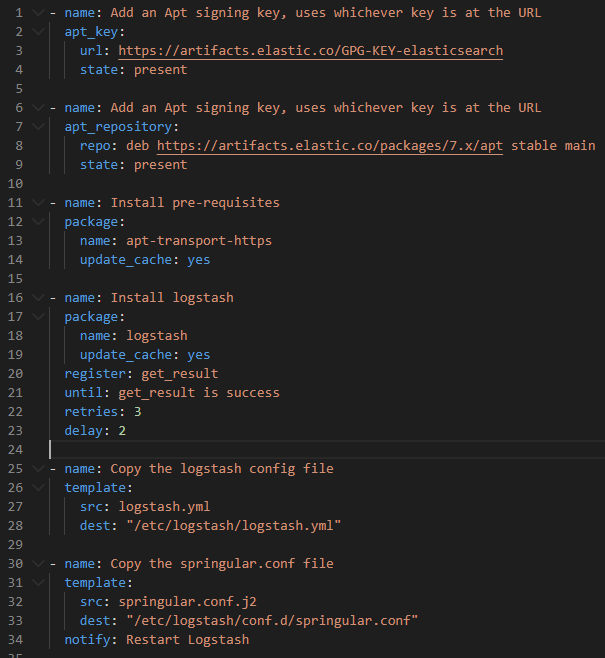Click the delay value 2
The height and width of the screenshot is (658, 605).
122,431
